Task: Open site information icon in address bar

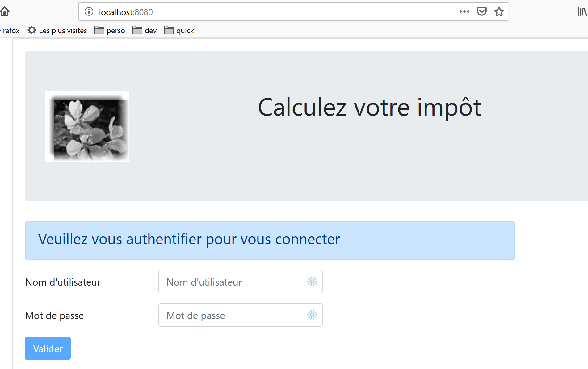Action: pos(89,12)
